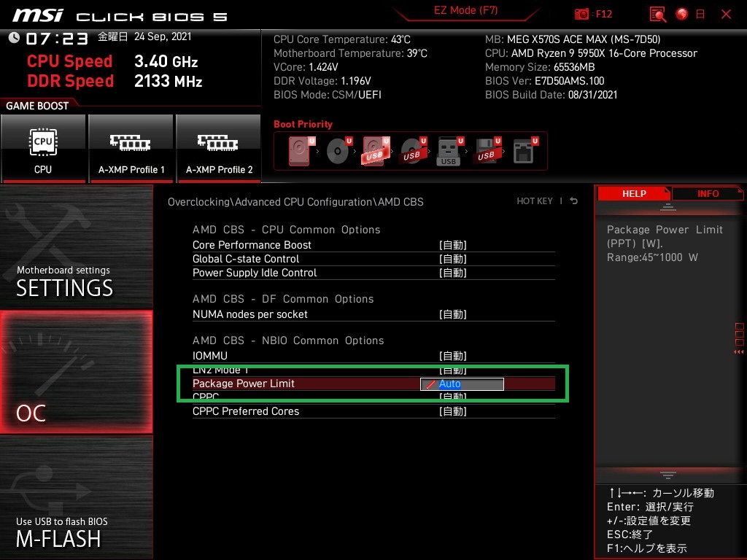This screenshot has height=560, width=747.
Task: Select the Global C-state Control label
Action: 246,259
